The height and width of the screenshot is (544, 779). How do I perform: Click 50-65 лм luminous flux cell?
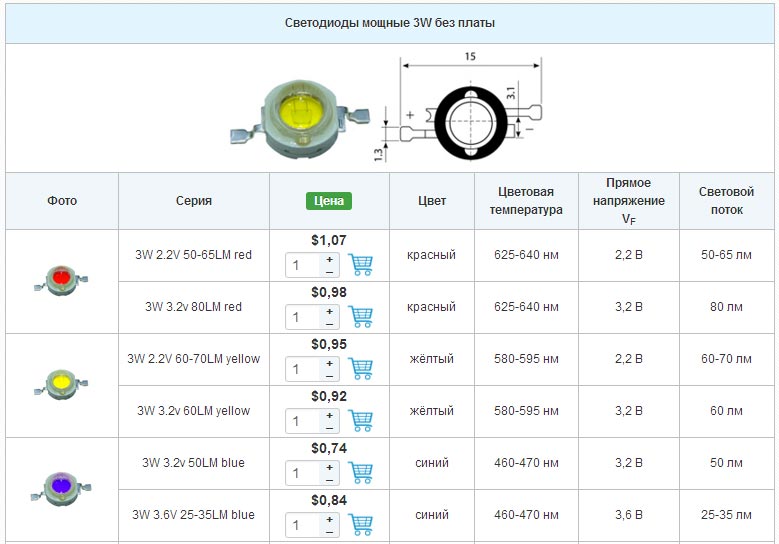[726, 255]
